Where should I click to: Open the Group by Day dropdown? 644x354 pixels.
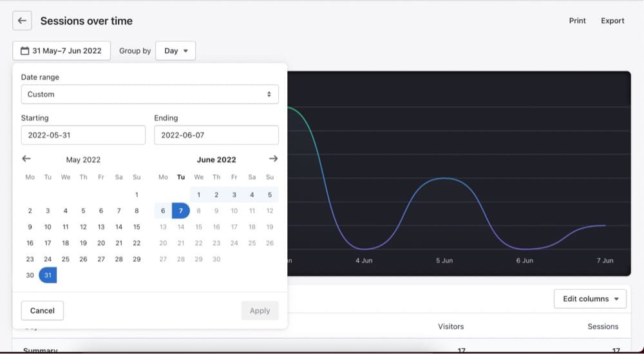pos(175,50)
